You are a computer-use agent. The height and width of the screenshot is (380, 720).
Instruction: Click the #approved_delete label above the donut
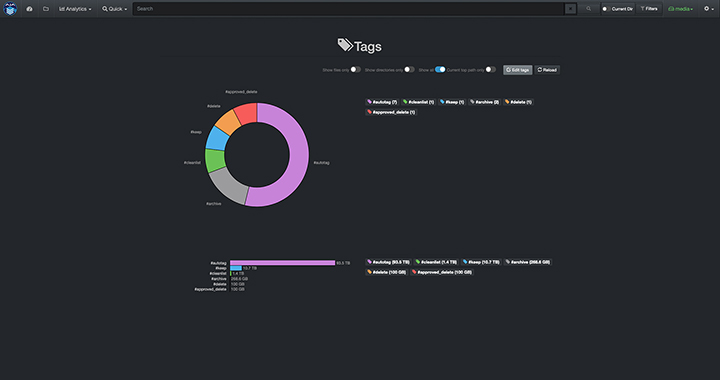(x=241, y=92)
